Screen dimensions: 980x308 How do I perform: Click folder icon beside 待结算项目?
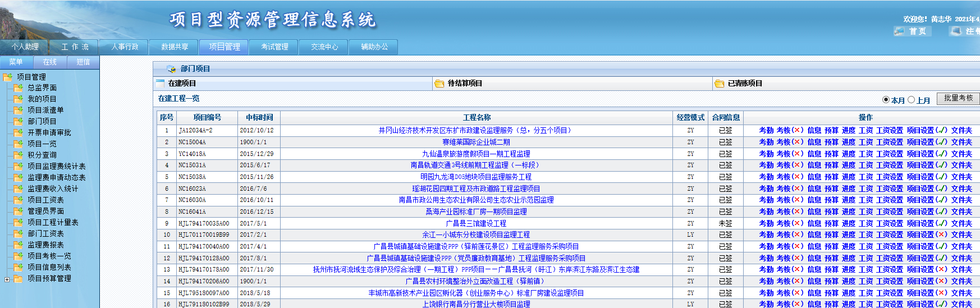click(439, 84)
